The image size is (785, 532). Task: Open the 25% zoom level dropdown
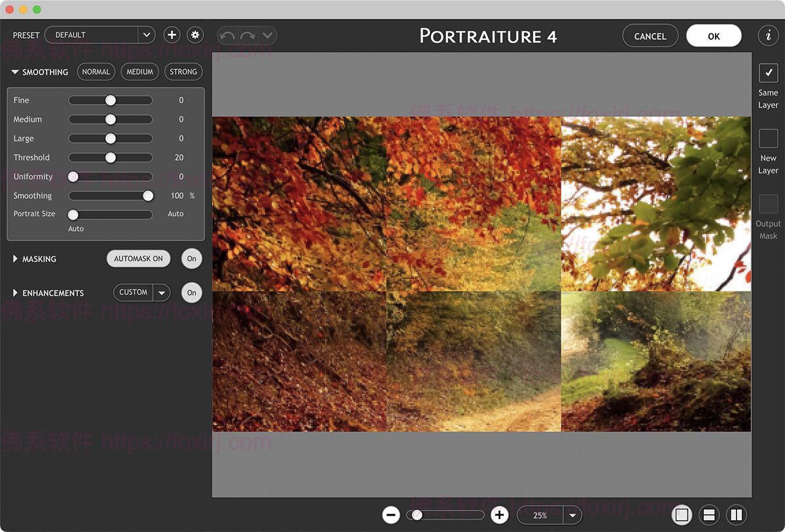coord(572,515)
